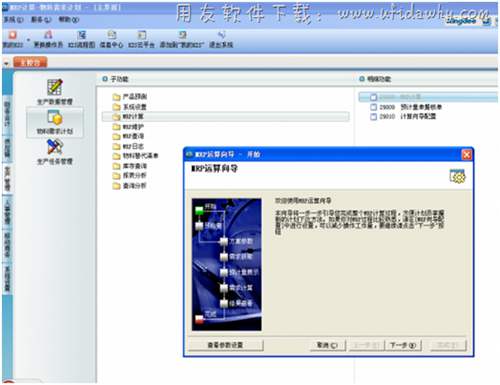This screenshot has width=500, height=385.
Task: Click the 更换操作员 toolbar icon
Action: point(48,39)
